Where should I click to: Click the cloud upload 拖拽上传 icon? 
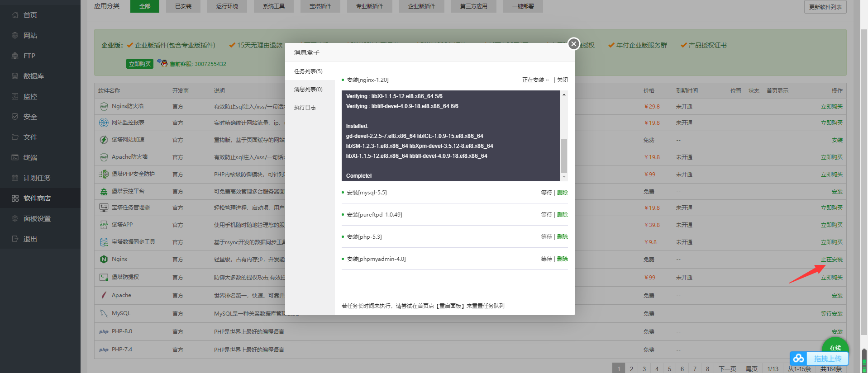pyautogui.click(x=799, y=359)
